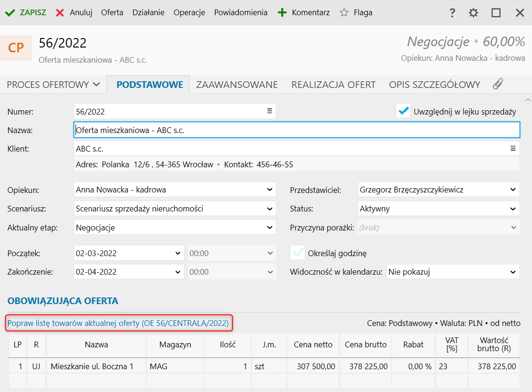Image resolution: width=532 pixels, height=392 pixels.
Task: Open settings via the gear icon
Action: pos(474,13)
